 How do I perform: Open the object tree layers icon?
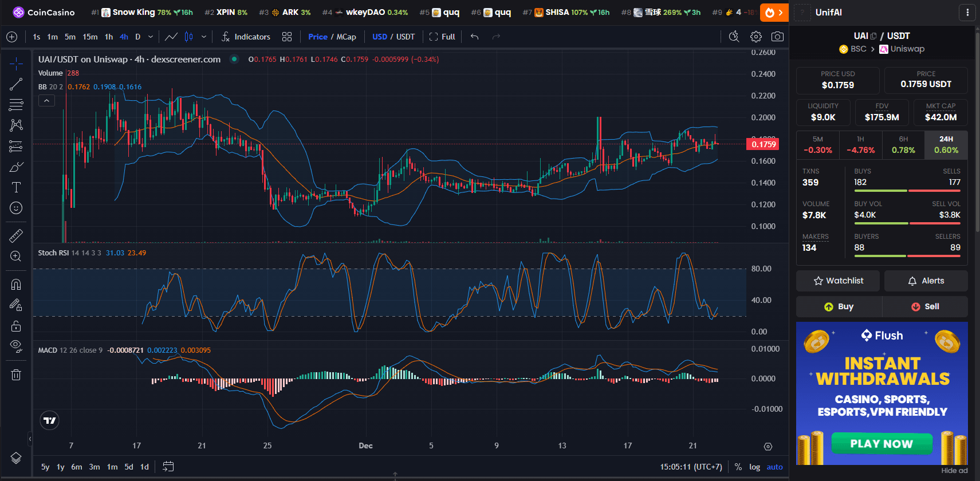[x=16, y=458]
